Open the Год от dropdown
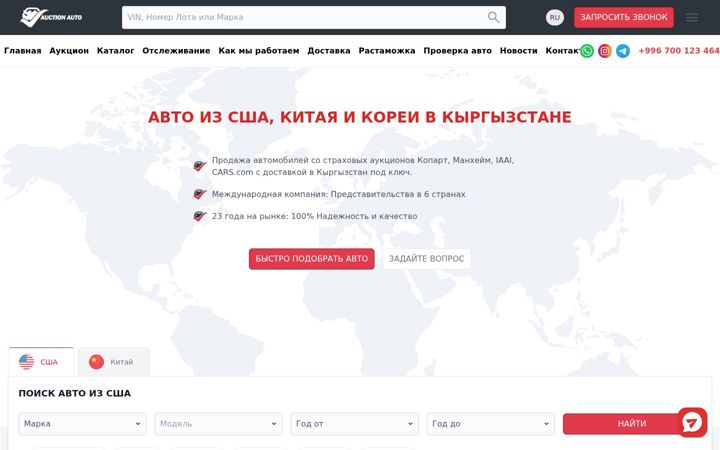Image resolution: width=720 pixels, height=450 pixels. (354, 424)
